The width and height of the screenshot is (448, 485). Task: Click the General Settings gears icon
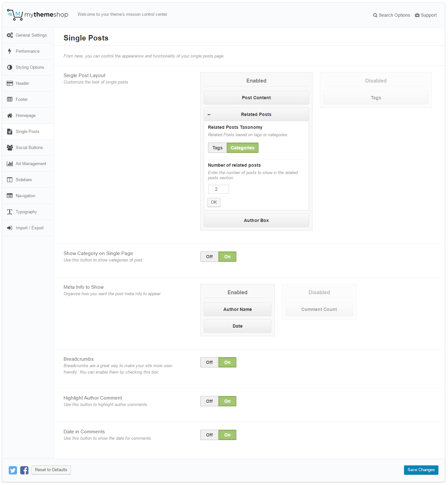(10, 35)
